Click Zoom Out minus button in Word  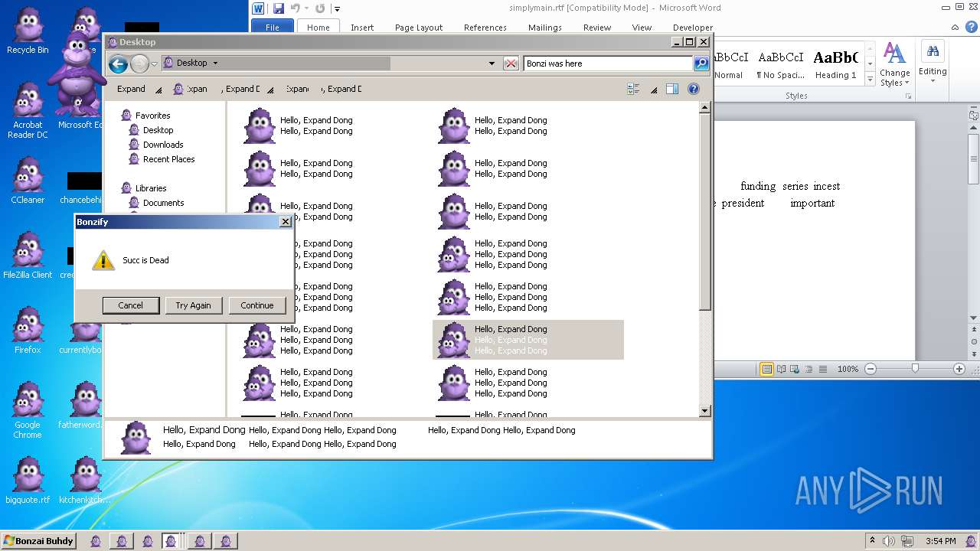click(871, 369)
